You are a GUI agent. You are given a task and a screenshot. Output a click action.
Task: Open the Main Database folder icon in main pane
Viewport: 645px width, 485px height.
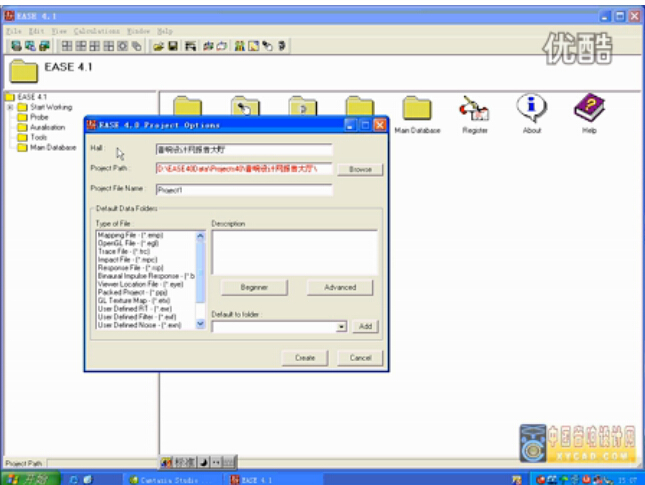417,109
